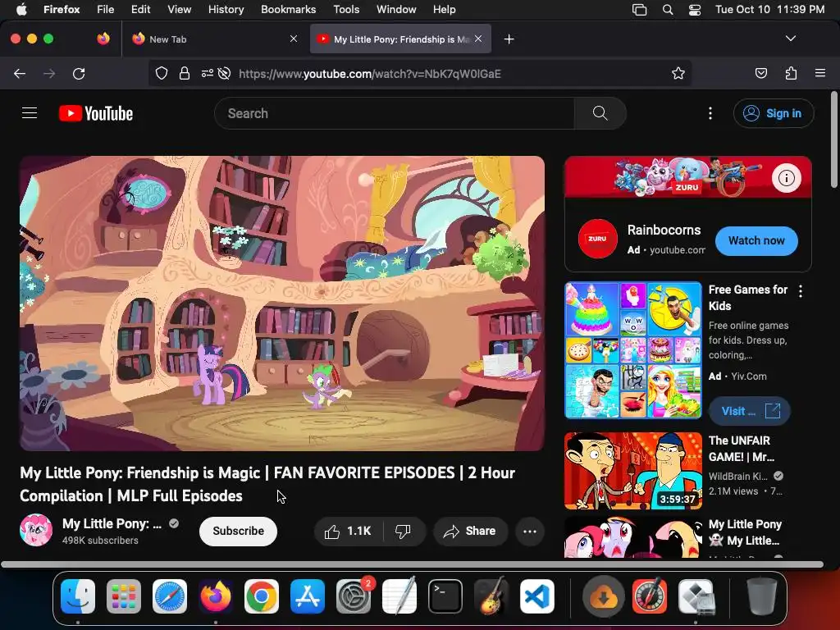The width and height of the screenshot is (840, 630).
Task: Open the Apple menu
Action: tap(21, 9)
